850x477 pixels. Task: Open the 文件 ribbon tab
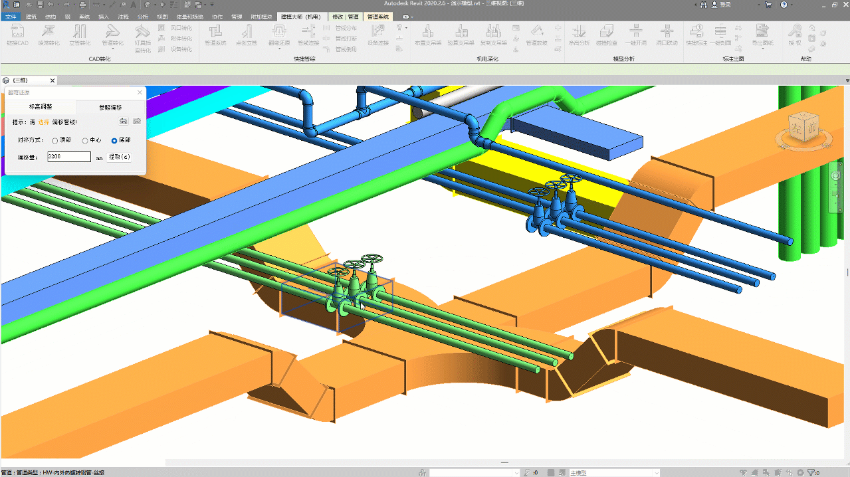[10, 17]
